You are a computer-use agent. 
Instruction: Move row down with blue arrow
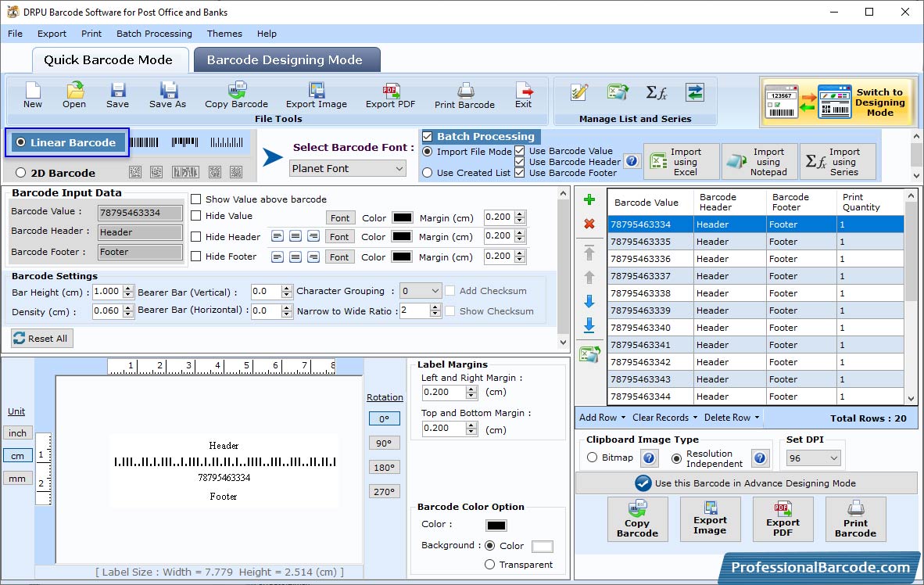click(x=589, y=301)
